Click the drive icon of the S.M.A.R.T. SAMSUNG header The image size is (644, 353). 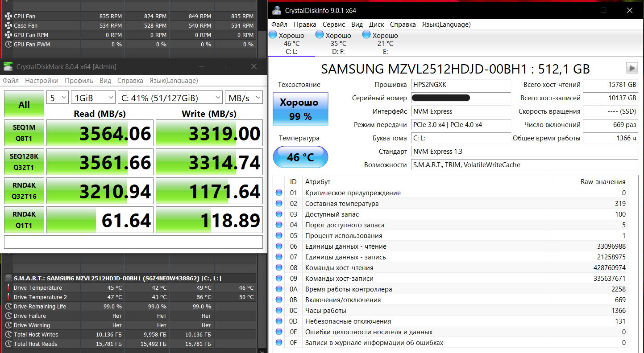pyautogui.click(x=8, y=278)
